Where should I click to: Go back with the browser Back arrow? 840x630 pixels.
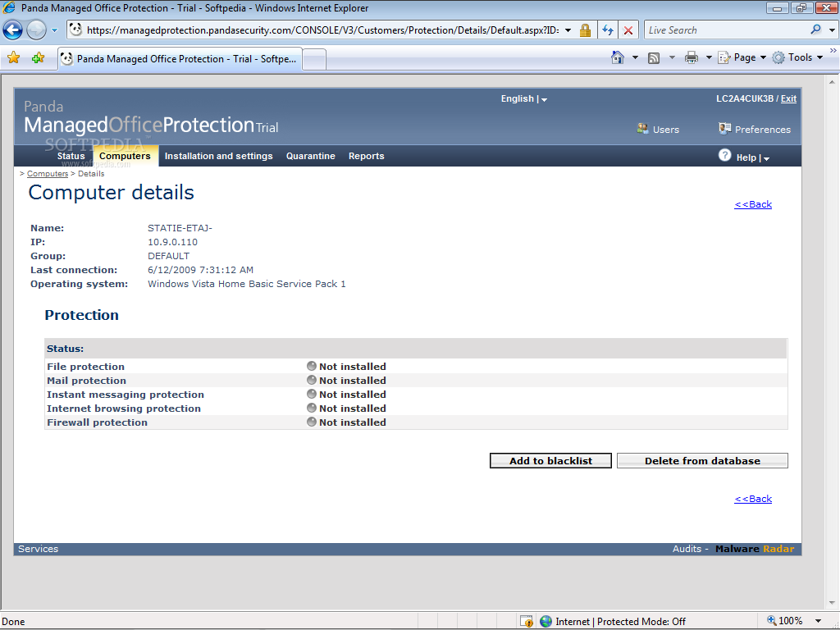click(13, 30)
